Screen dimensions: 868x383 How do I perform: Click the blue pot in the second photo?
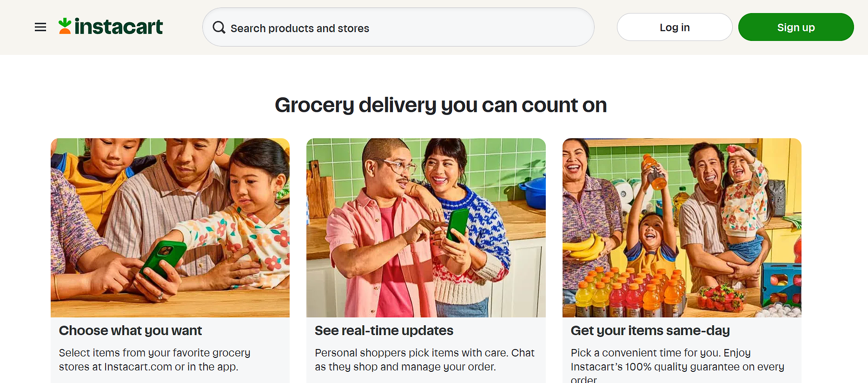coord(534,192)
